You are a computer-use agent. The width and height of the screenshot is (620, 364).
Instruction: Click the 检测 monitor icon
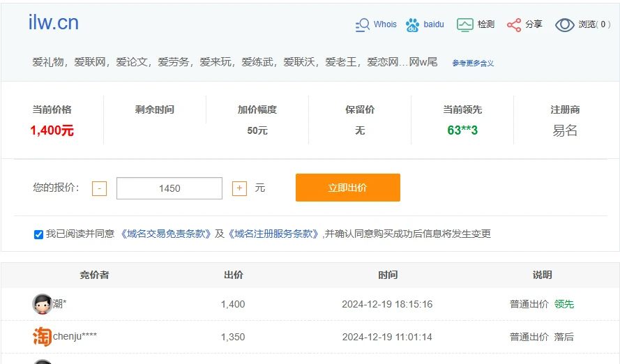point(465,25)
